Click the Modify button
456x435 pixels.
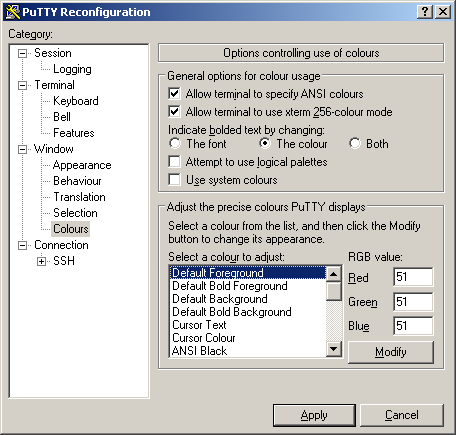click(x=391, y=352)
